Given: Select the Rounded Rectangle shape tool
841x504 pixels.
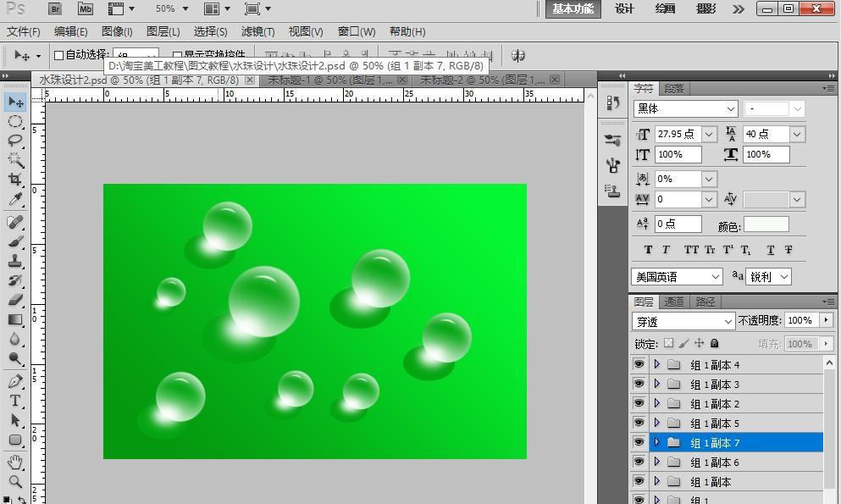Looking at the screenshot, I should pos(15,440).
